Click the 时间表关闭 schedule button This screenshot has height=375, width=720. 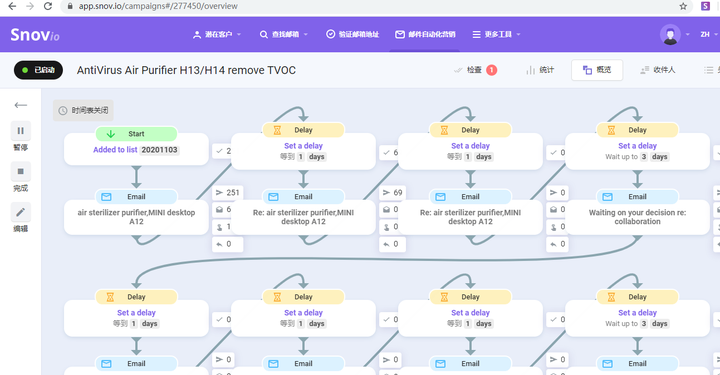(x=83, y=111)
